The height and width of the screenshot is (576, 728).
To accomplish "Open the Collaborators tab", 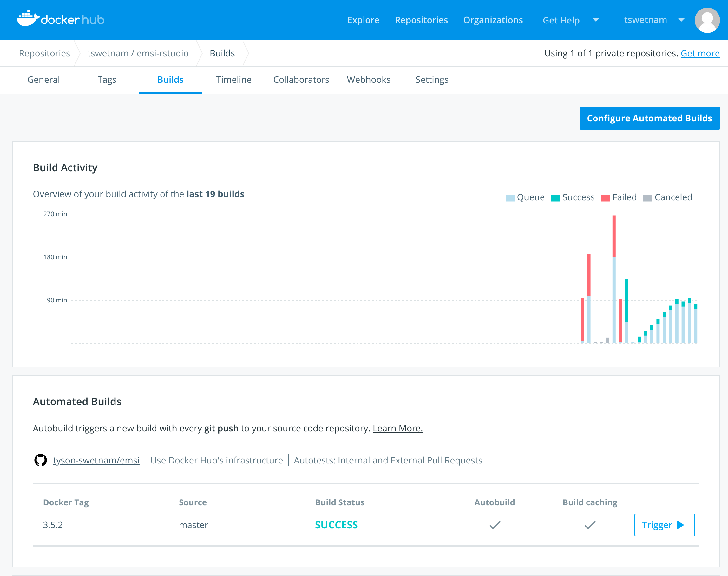I will point(301,80).
